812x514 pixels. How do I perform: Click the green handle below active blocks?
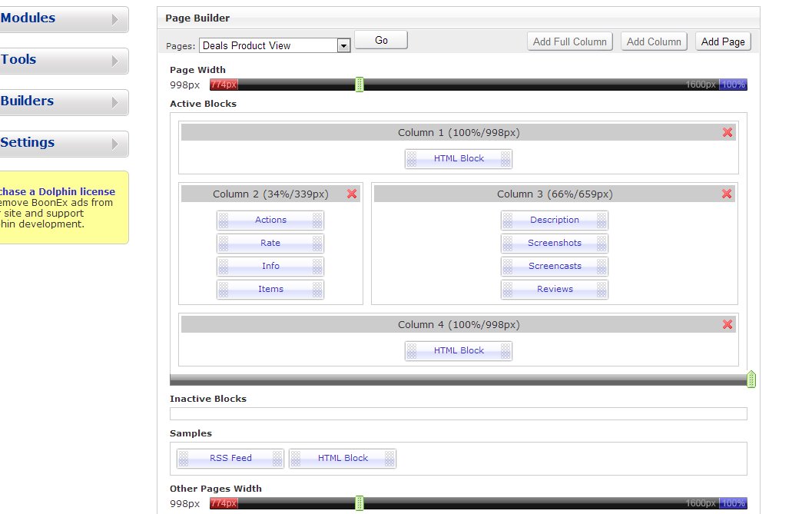tap(751, 379)
